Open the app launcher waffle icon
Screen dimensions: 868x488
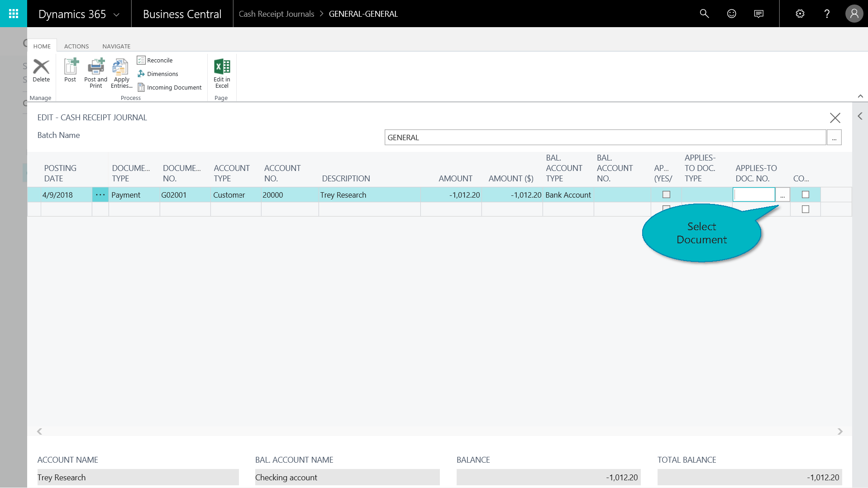click(14, 14)
